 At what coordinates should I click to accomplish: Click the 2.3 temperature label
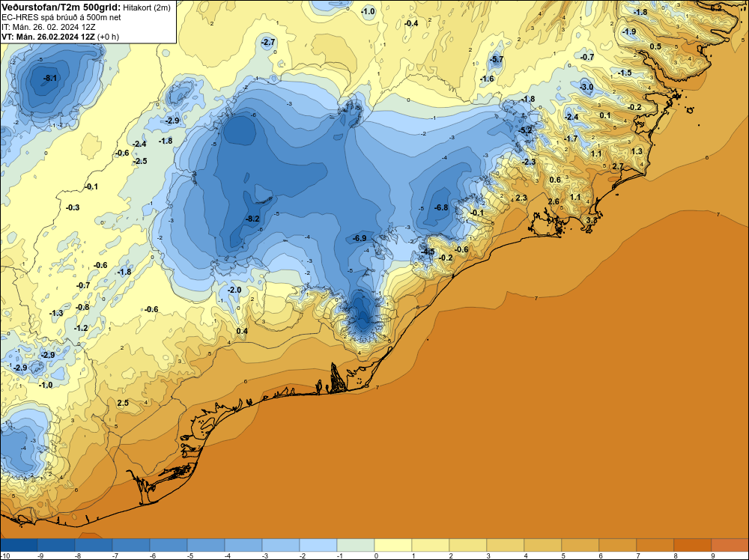(x=521, y=198)
